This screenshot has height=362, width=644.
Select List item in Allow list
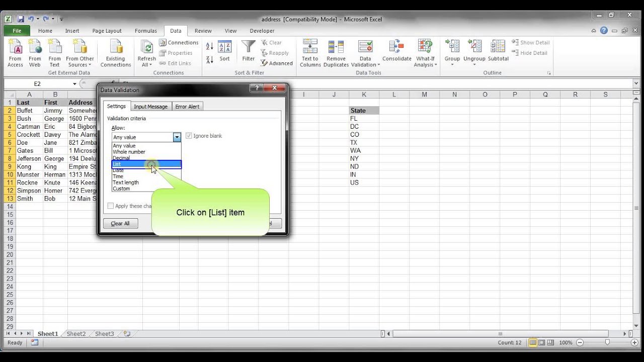pyautogui.click(x=146, y=164)
